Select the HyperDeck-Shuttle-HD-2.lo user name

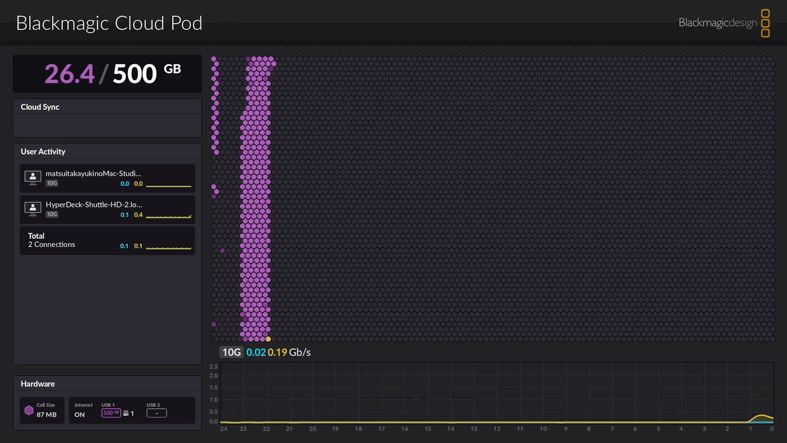[94, 204]
